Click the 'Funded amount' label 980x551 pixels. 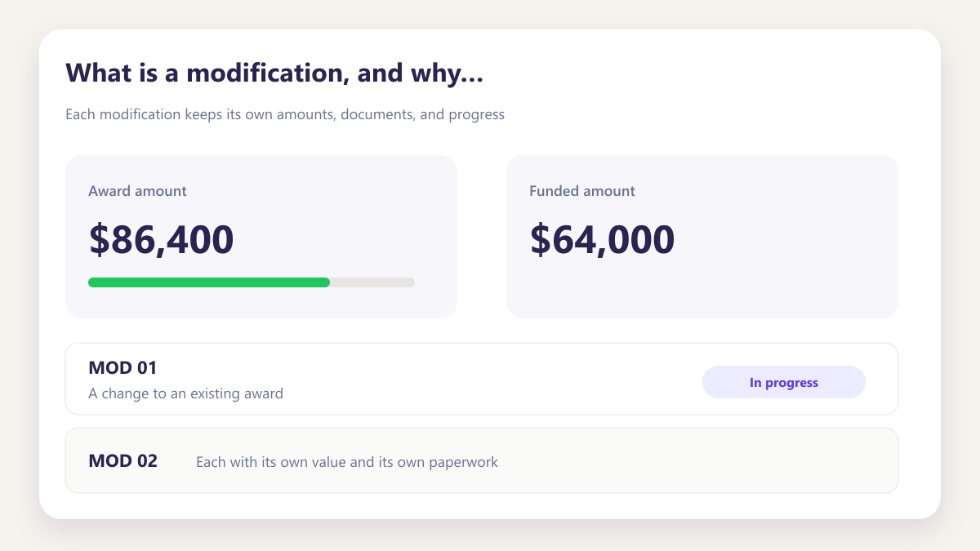582,191
